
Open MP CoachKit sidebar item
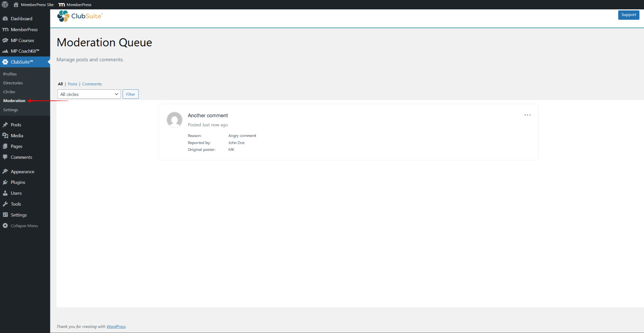click(x=25, y=51)
